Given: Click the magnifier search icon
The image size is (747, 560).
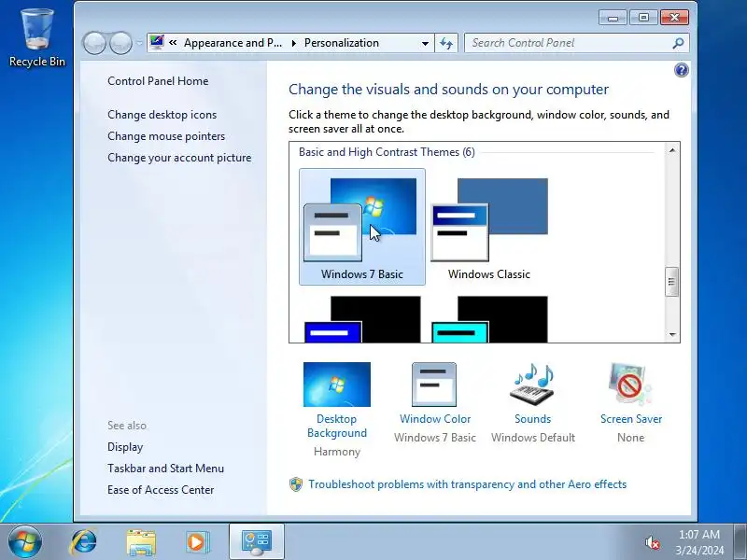Looking at the screenshot, I should (679, 43).
